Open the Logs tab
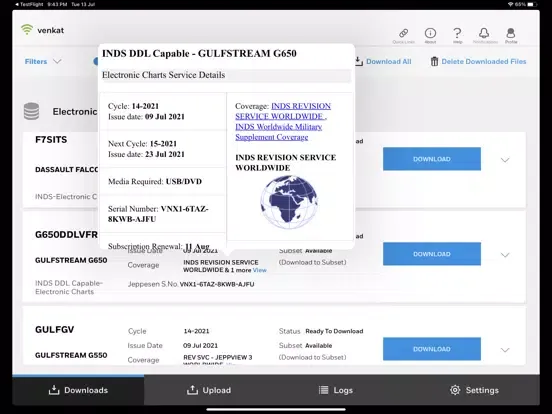552x414 pixels. point(335,390)
